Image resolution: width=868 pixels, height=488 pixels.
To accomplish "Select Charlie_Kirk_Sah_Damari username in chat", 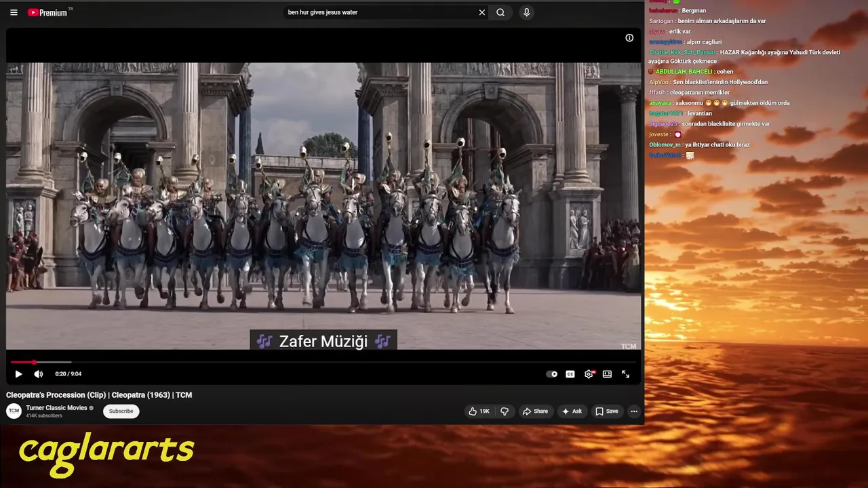I will coord(682,52).
